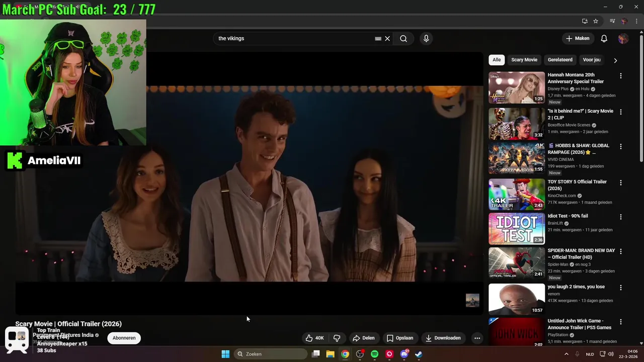Open options menu for HOBBS & SHAW video
Viewport: 644px width, 362px height.
click(x=620, y=146)
